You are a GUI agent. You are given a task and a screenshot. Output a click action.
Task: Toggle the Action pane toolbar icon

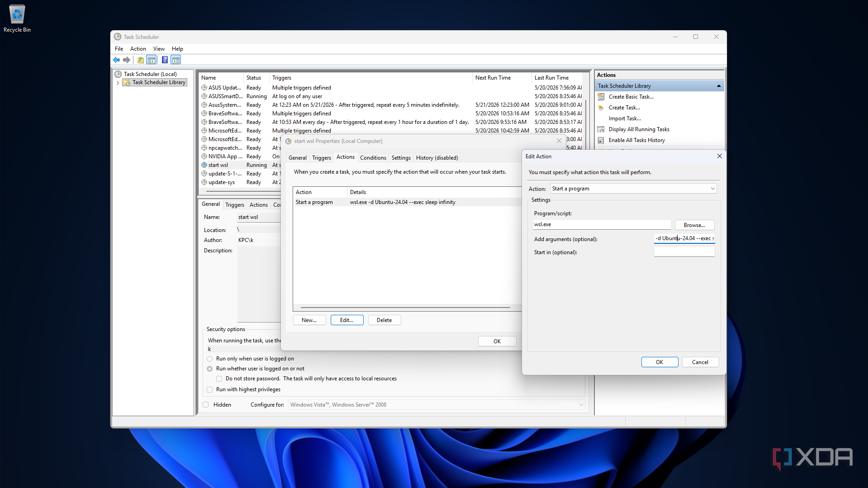pos(176,60)
